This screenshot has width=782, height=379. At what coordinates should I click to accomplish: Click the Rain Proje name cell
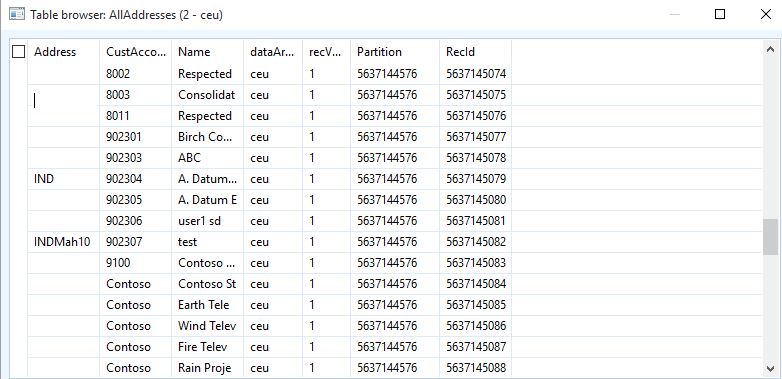coord(207,368)
